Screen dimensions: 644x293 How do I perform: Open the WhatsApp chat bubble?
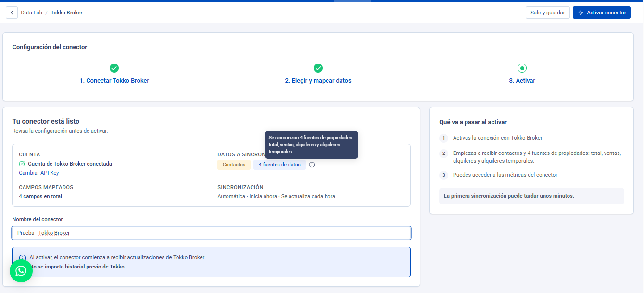pyautogui.click(x=21, y=271)
